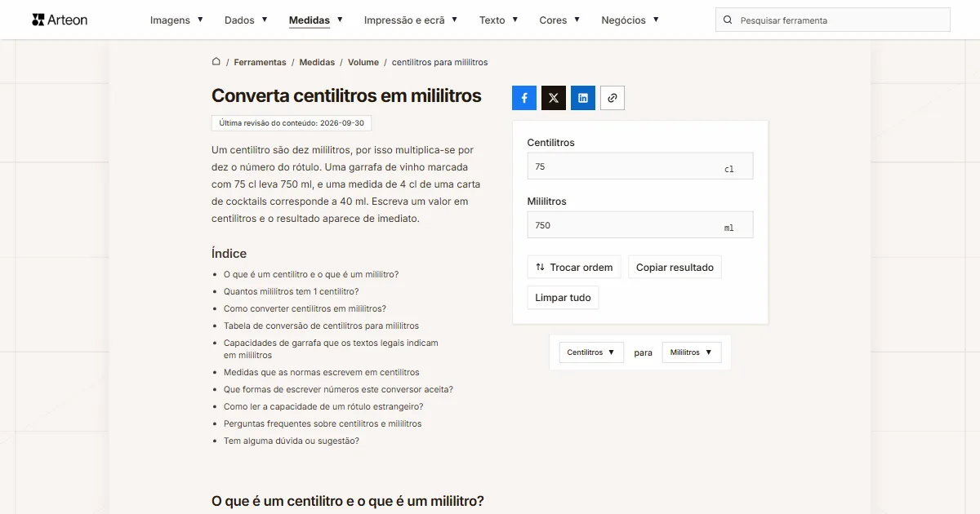Open 'O que é um centilitro' index link

pyautogui.click(x=311, y=274)
